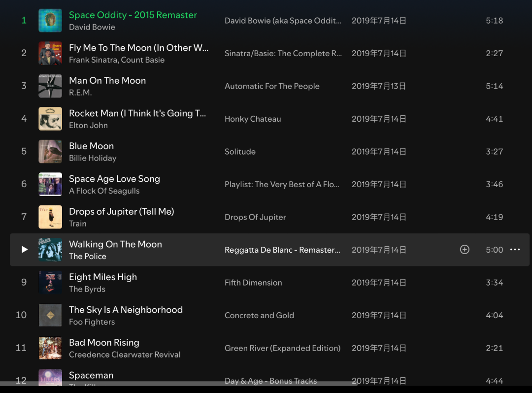Visit The Byrds artist page
Viewport: 532px width, 393px height.
[87, 289]
